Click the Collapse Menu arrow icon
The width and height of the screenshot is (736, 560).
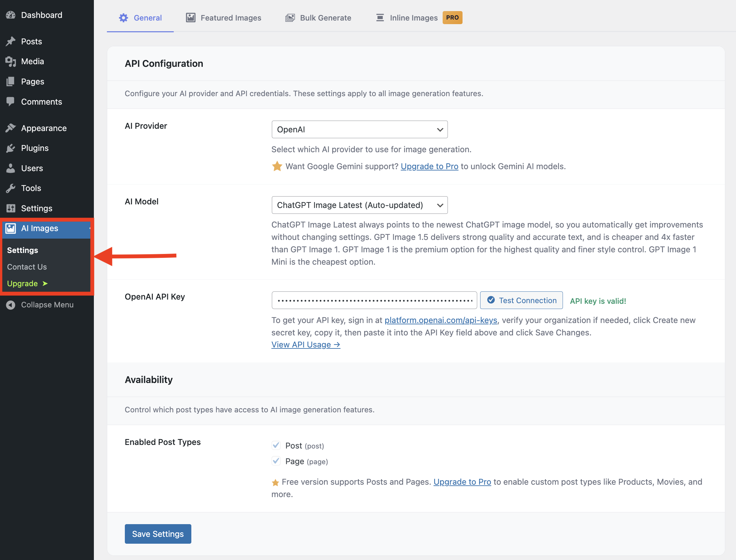click(11, 305)
